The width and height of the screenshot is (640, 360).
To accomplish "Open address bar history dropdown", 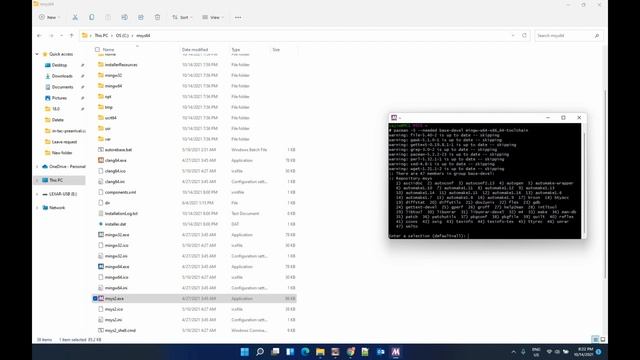I will tap(513, 36).
